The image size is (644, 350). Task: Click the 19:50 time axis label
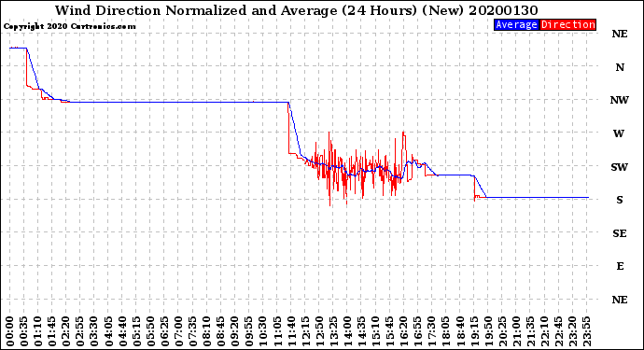tap(487, 331)
